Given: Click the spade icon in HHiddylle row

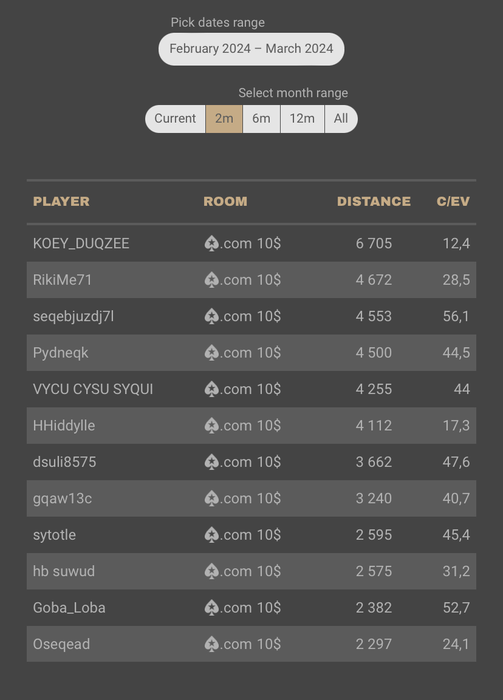Looking at the screenshot, I should pos(212,426).
